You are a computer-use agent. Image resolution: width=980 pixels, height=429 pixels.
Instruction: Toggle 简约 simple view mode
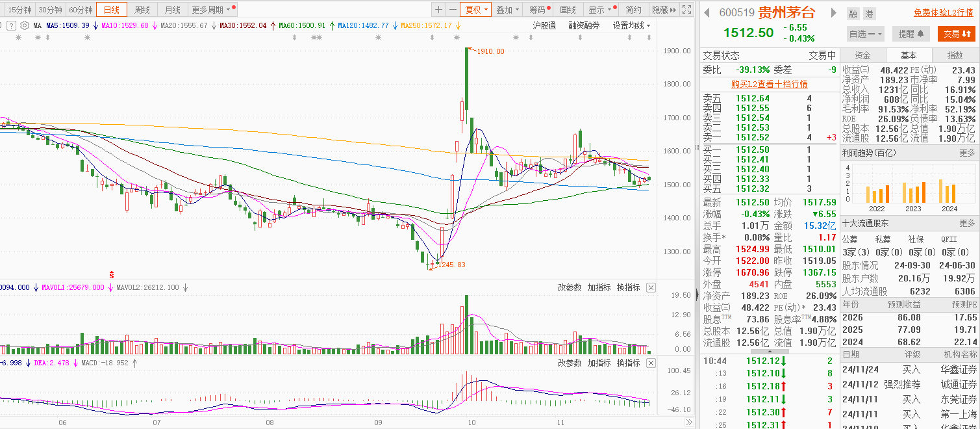633,10
